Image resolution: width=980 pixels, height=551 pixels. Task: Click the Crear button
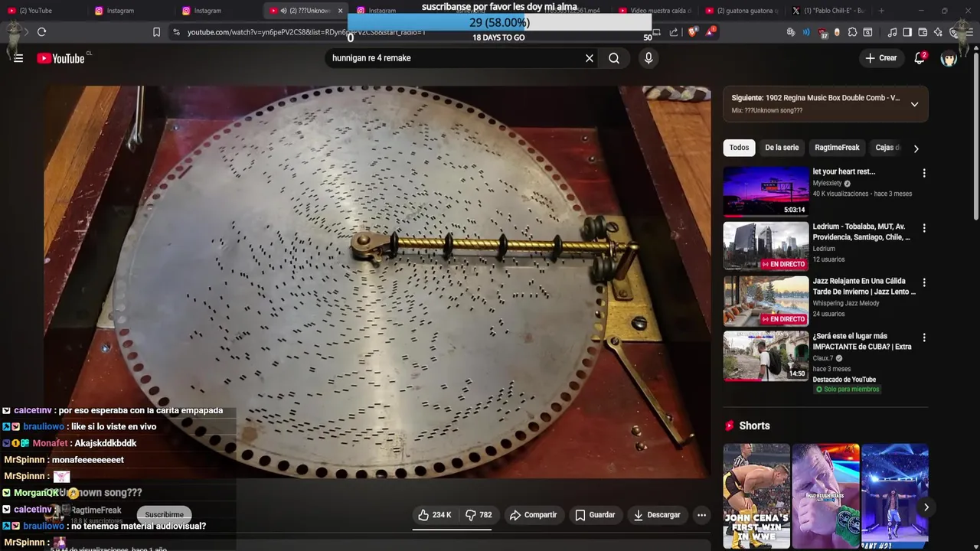[x=880, y=58]
